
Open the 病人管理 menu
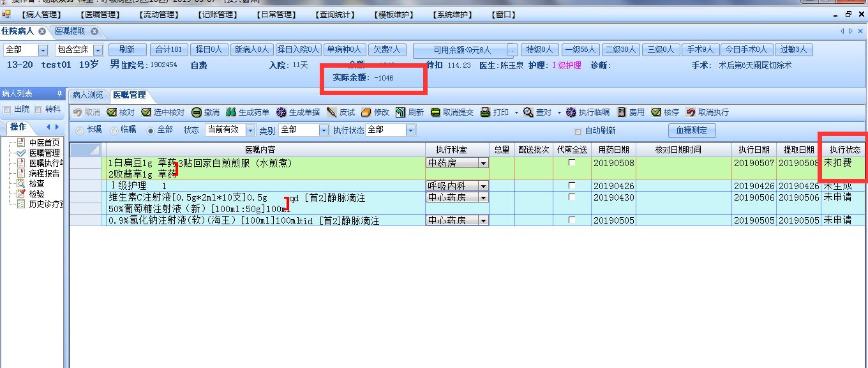(41, 15)
